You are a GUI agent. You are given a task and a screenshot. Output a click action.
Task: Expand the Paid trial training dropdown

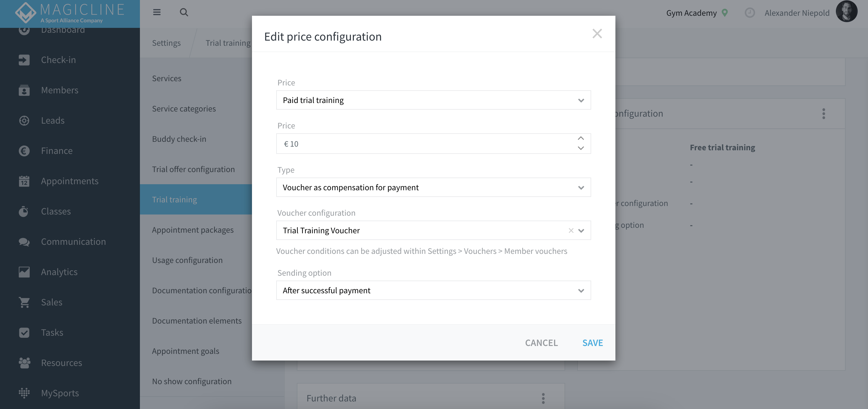click(x=433, y=100)
